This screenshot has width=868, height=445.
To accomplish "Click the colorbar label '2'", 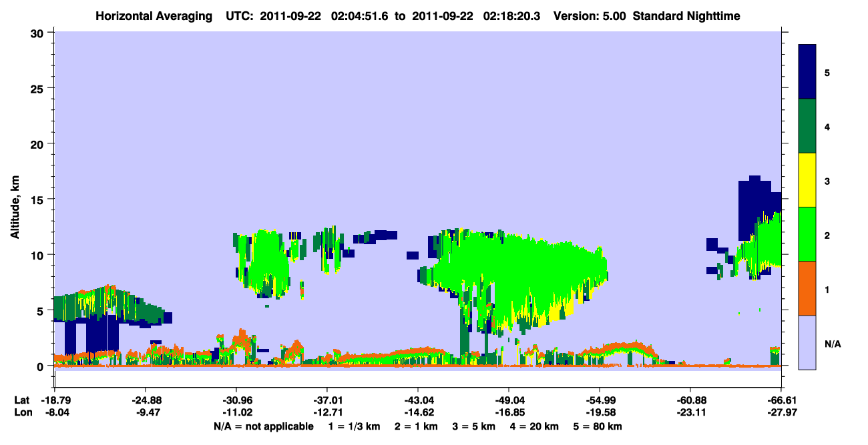I will tap(827, 236).
